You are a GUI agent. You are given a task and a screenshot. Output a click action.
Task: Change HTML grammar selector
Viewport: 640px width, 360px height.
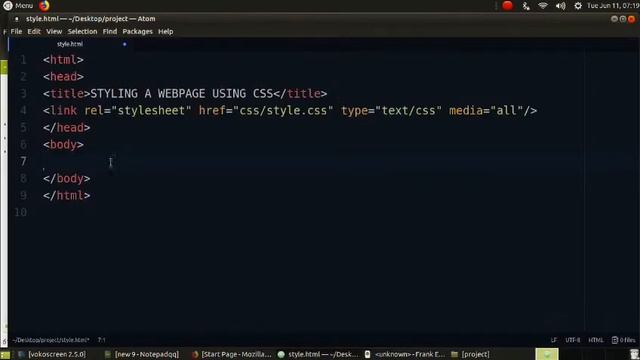coord(596,340)
